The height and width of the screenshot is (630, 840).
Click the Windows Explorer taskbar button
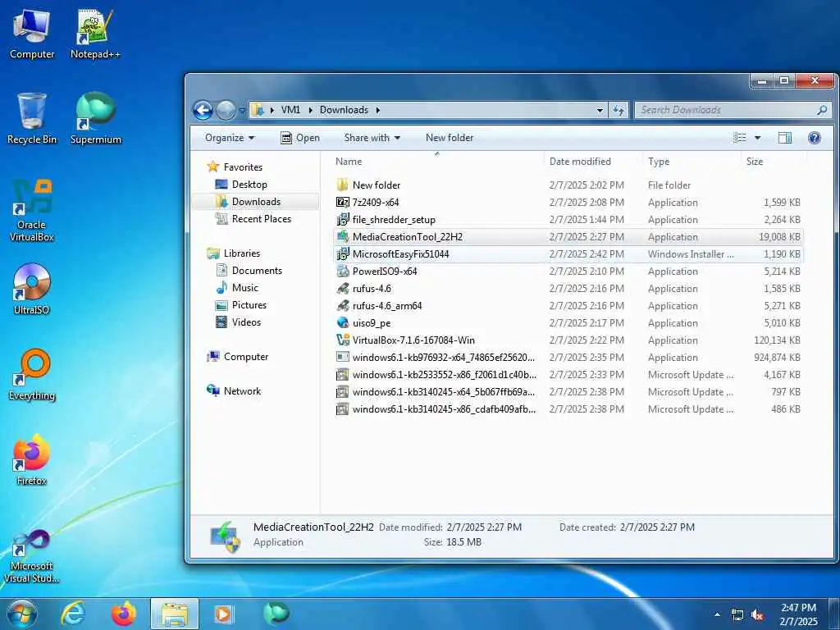(175, 614)
